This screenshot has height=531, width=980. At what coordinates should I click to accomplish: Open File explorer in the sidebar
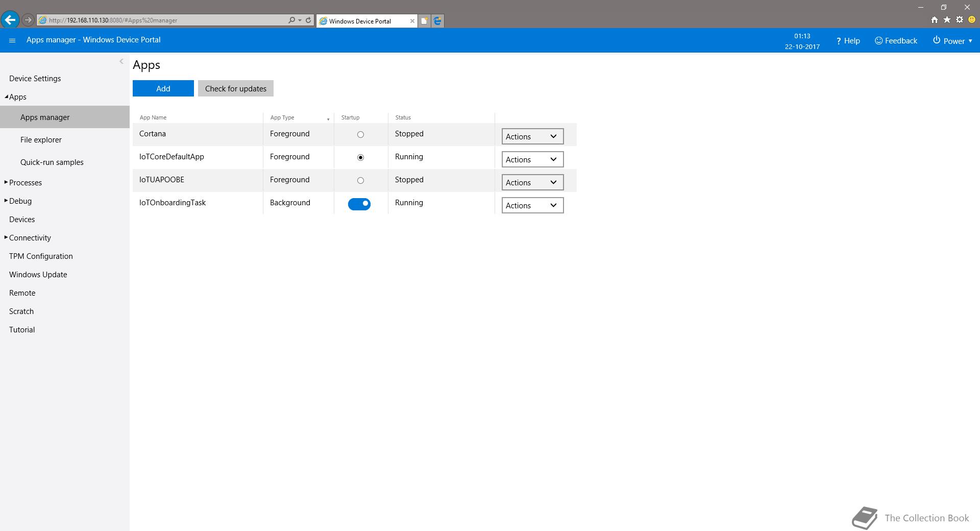tap(41, 139)
